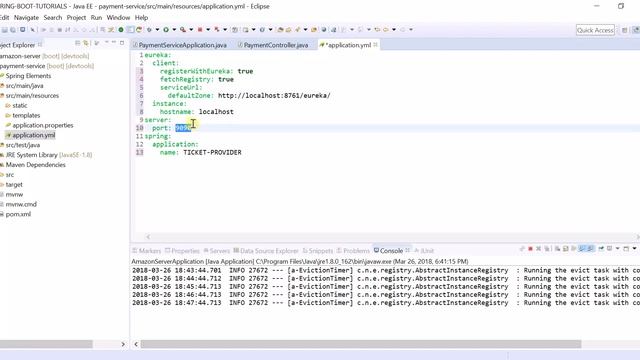Click the Relaunch icon in the toolbar

pos(139,30)
